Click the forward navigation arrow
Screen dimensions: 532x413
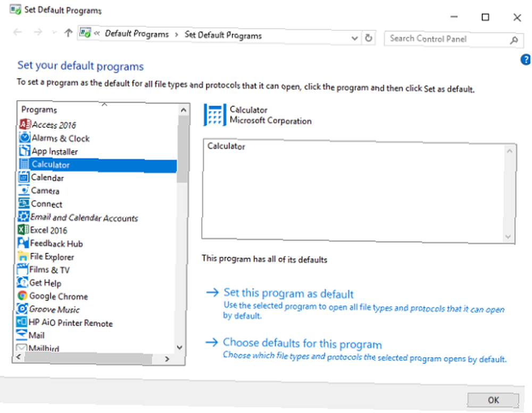(38, 32)
